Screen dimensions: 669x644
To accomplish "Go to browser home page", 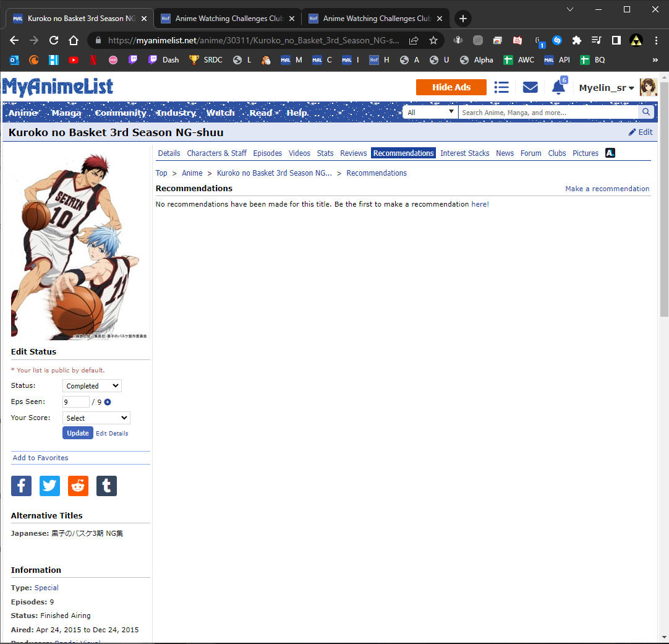I will (74, 40).
